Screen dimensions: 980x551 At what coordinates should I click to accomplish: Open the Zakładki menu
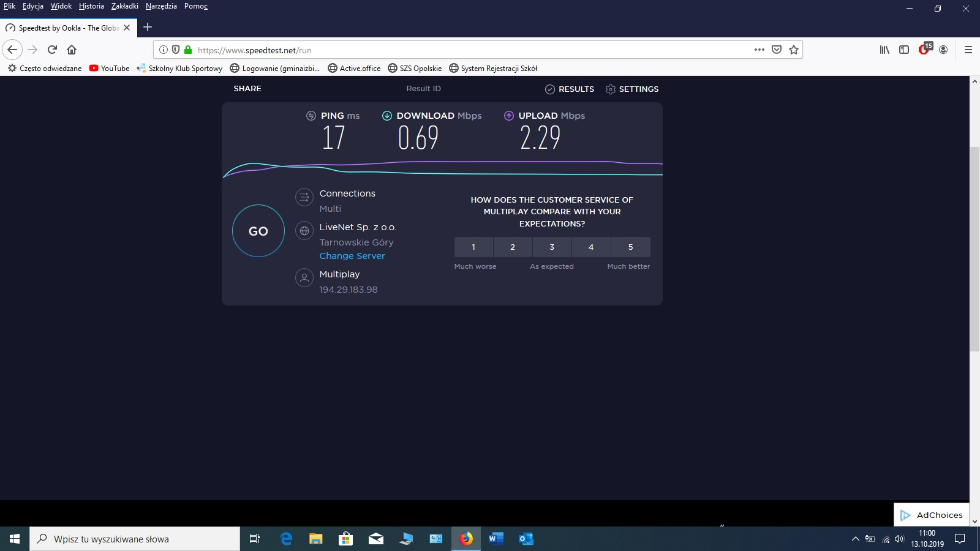125,6
